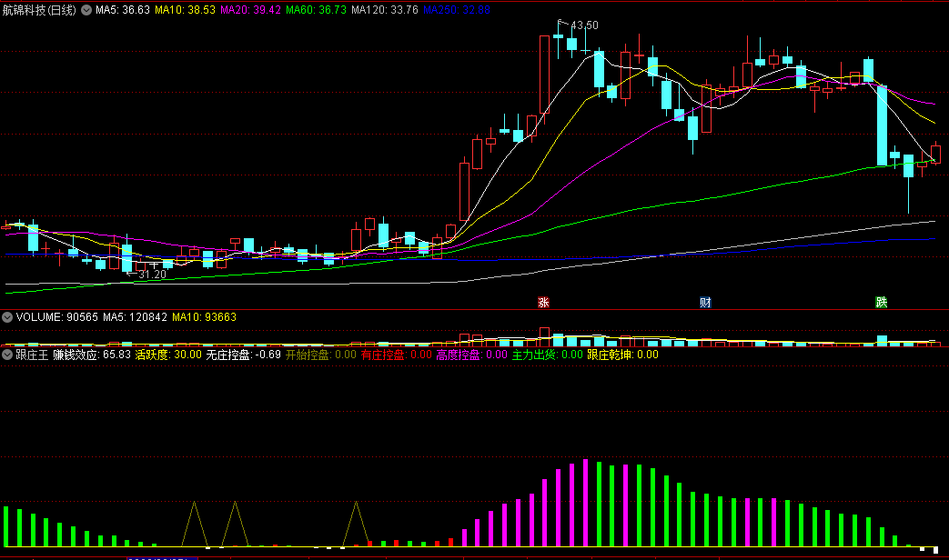
Task: Click the VOLUME: 90565 value
Action: pos(57,317)
